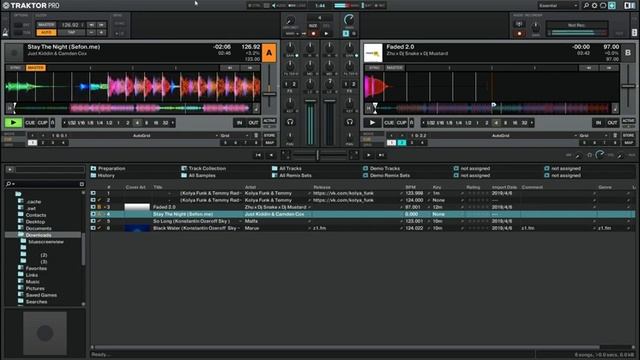
Task: Toggle headphone cue for channel A
Action: (x=290, y=122)
